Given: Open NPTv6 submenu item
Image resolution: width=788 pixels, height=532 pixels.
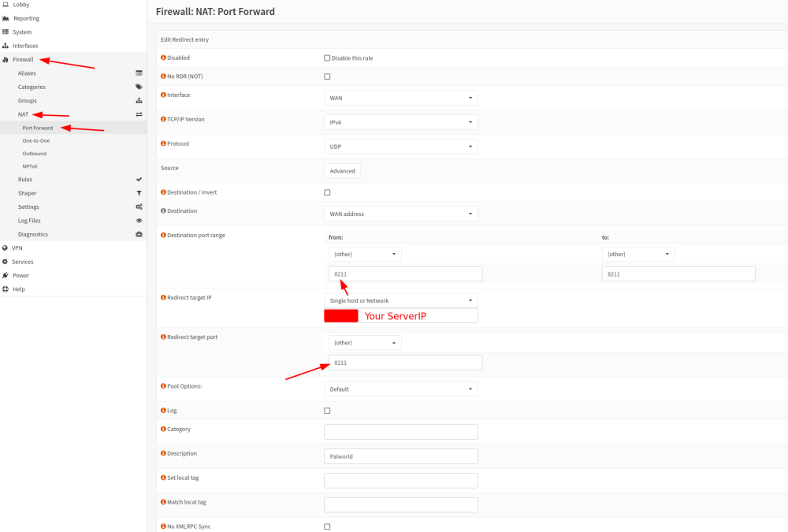Looking at the screenshot, I should 30,166.
